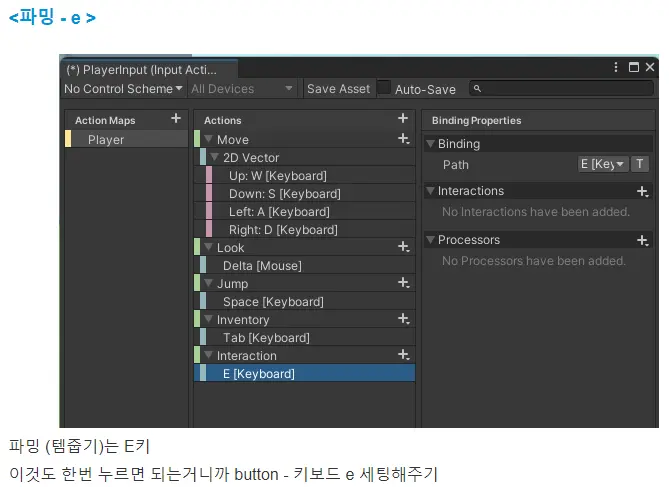The width and height of the screenshot is (669, 487).
Task: Click the Action Maps header label
Action: pos(105,120)
